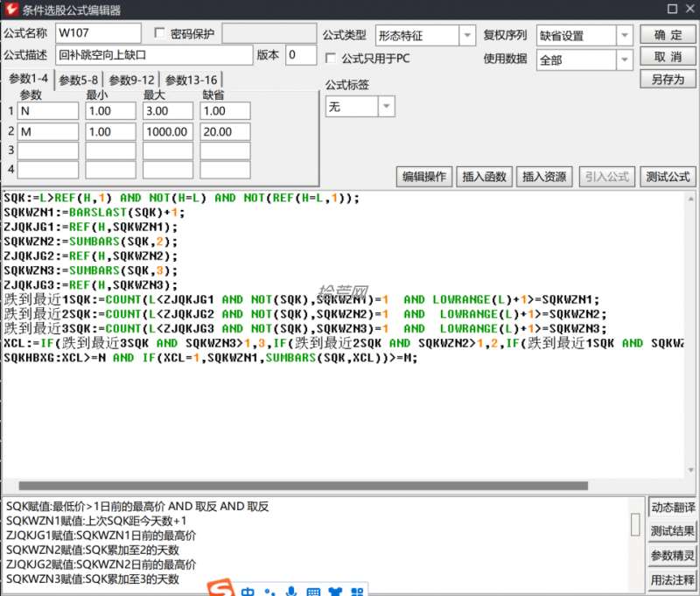Screen dimensions: 700x596
Task: Switch to 参数5-8 tab
Action: (78, 80)
